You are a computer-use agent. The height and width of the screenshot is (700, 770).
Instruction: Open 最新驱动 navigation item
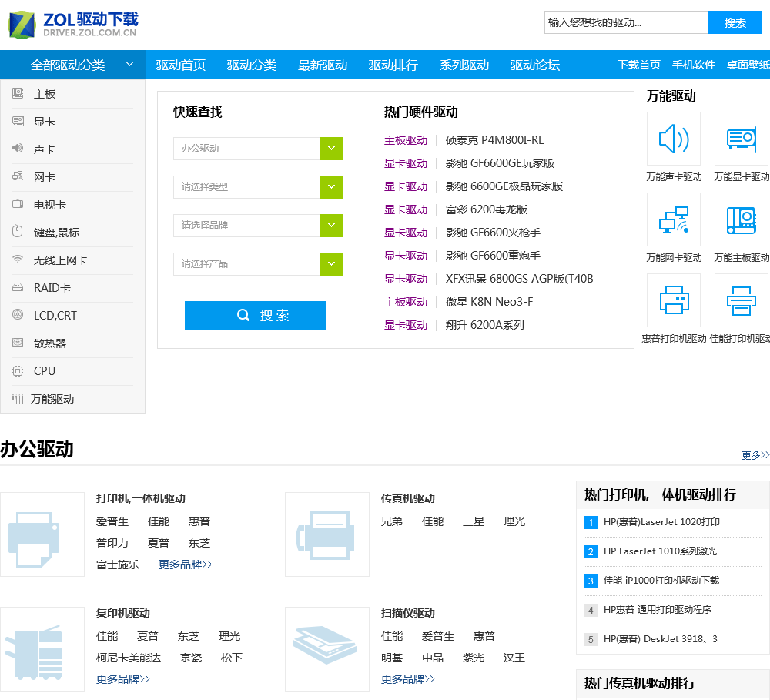pyautogui.click(x=322, y=65)
